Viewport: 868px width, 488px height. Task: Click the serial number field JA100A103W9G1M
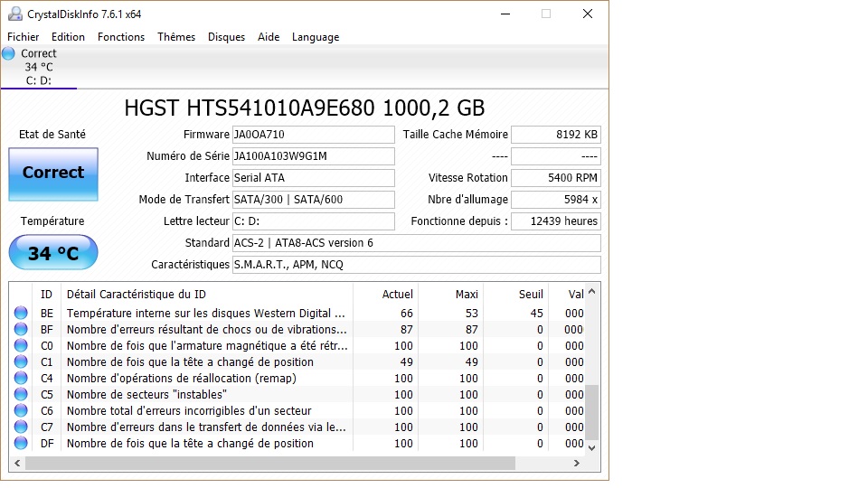point(314,156)
